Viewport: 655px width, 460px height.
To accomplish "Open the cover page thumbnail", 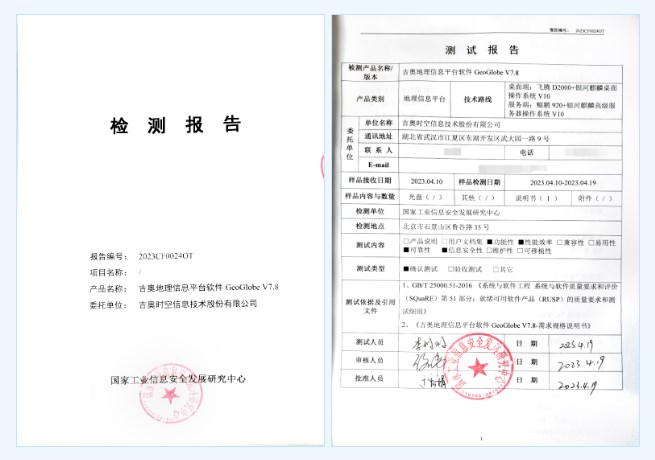I will click(x=166, y=230).
